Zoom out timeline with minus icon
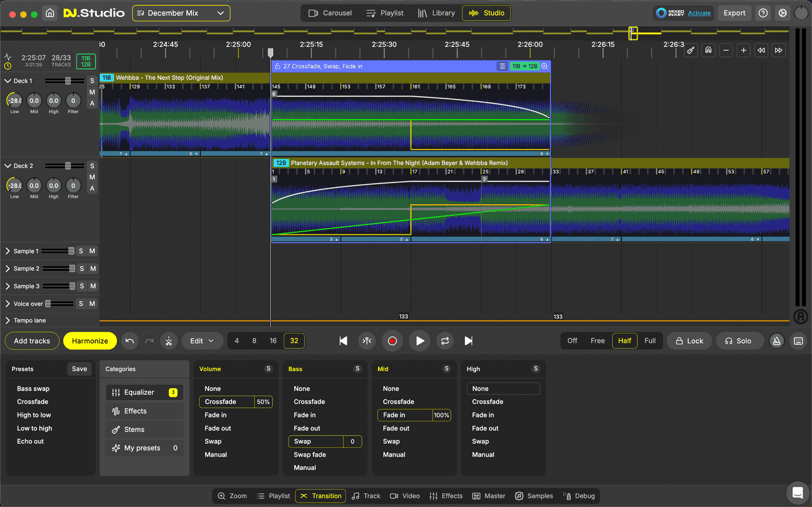Screen dimensions: 812x507 pyautogui.click(x=726, y=50)
